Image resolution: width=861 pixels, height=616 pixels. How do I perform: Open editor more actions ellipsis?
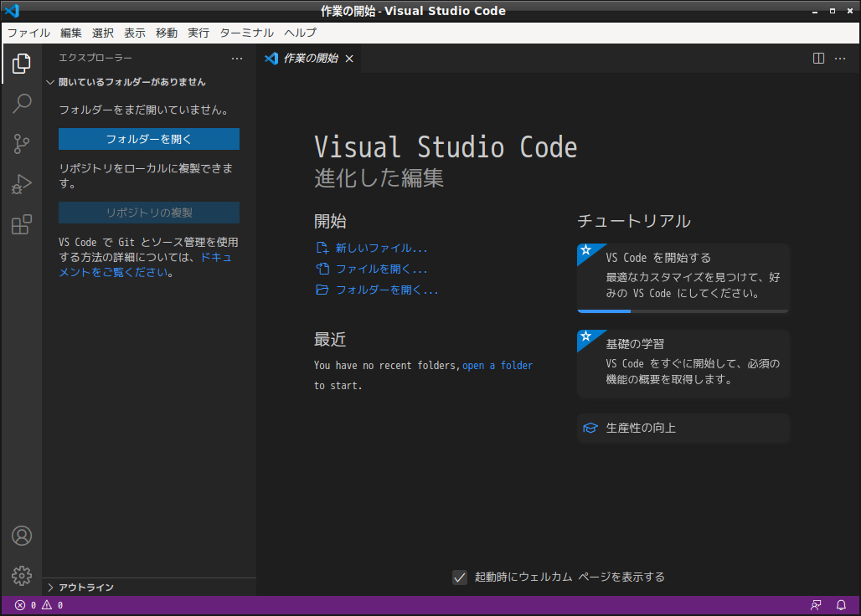840,58
